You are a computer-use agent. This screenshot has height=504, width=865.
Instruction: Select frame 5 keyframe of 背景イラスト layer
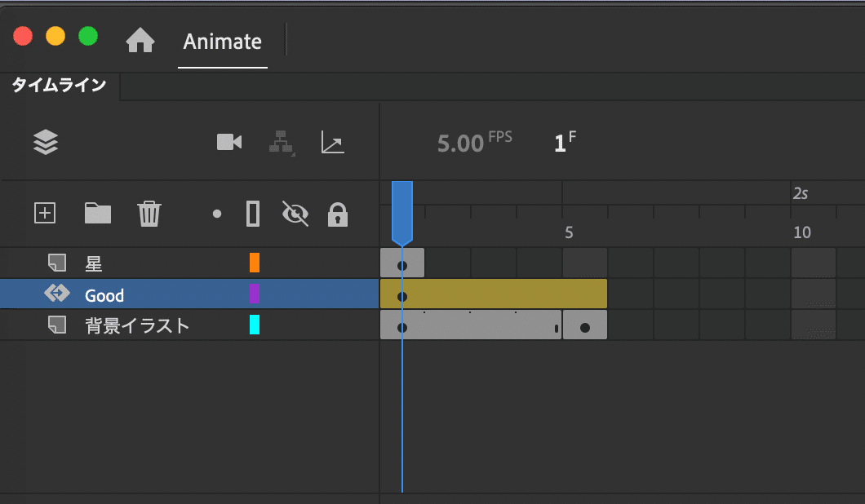pos(585,325)
